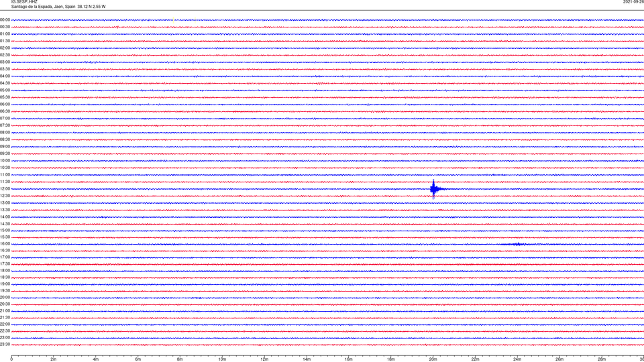Select the 02:30 time label
This screenshot has width=644, height=362.
[5, 55]
